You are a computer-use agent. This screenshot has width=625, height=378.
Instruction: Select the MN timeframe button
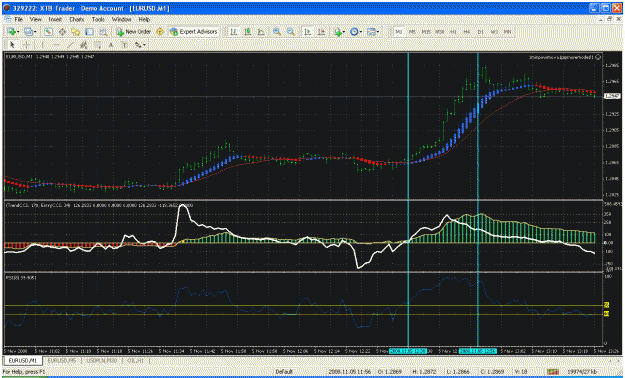507,32
